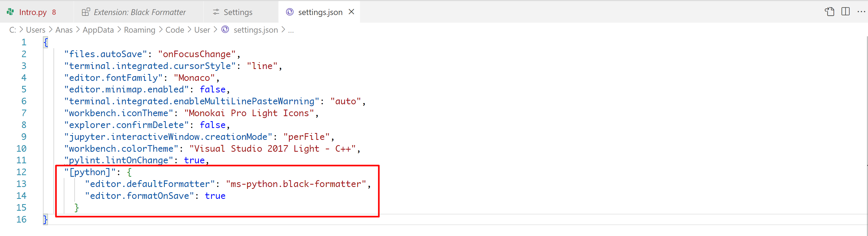Click the settings.json tab file icon
868x236 pixels.
click(289, 12)
